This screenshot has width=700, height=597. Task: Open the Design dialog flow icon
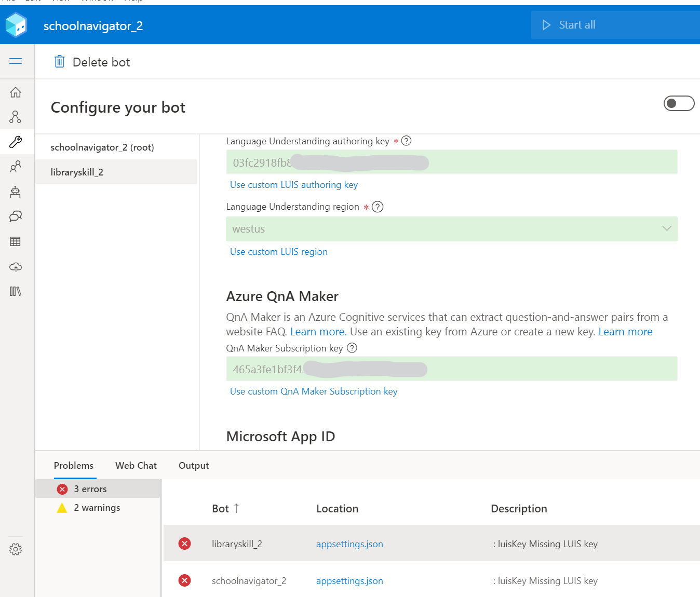16,117
